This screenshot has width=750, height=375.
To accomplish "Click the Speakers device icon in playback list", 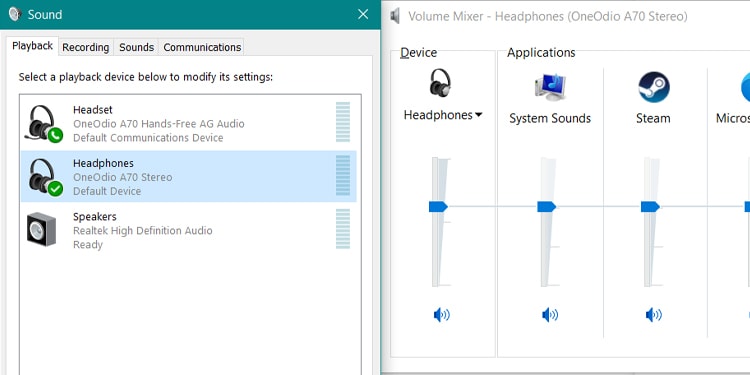I will tap(42, 230).
